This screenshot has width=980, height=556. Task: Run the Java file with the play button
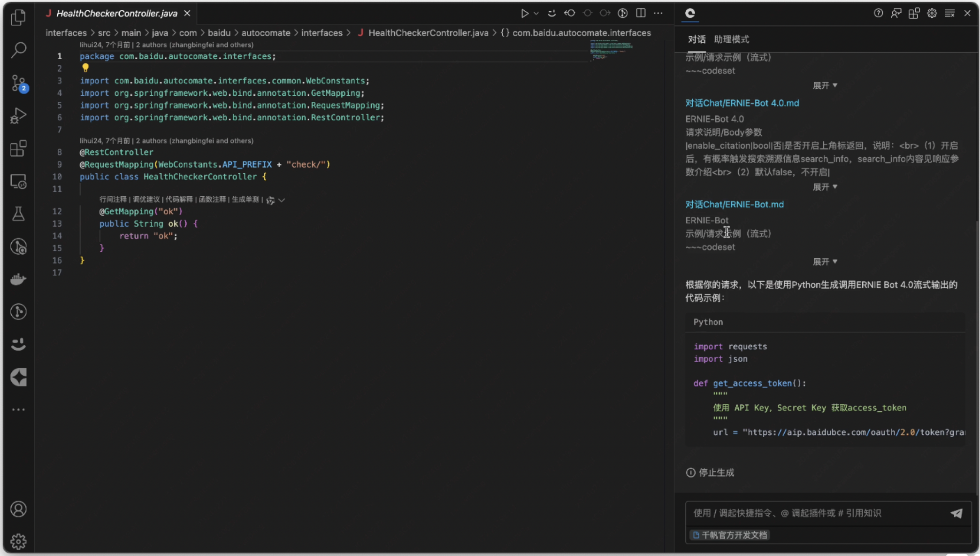(524, 13)
